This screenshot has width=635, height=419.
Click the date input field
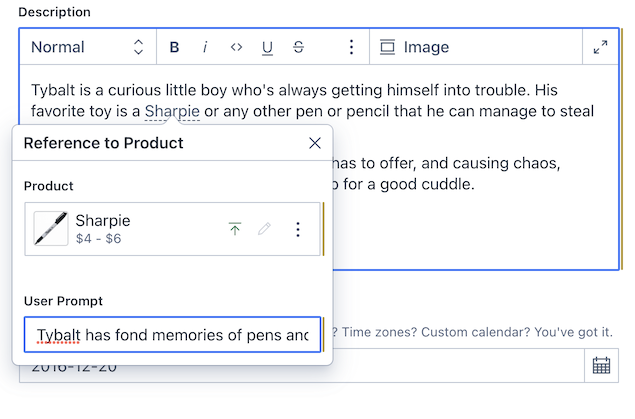(x=450, y=366)
